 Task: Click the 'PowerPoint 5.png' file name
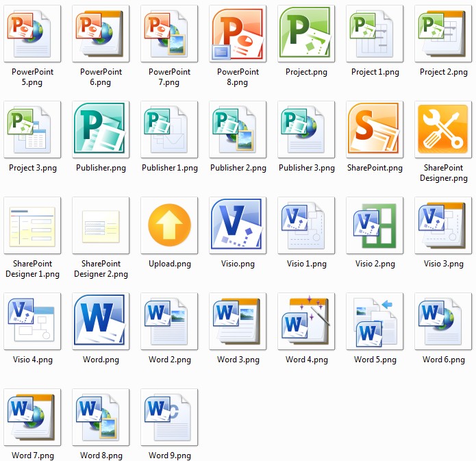coord(32,77)
